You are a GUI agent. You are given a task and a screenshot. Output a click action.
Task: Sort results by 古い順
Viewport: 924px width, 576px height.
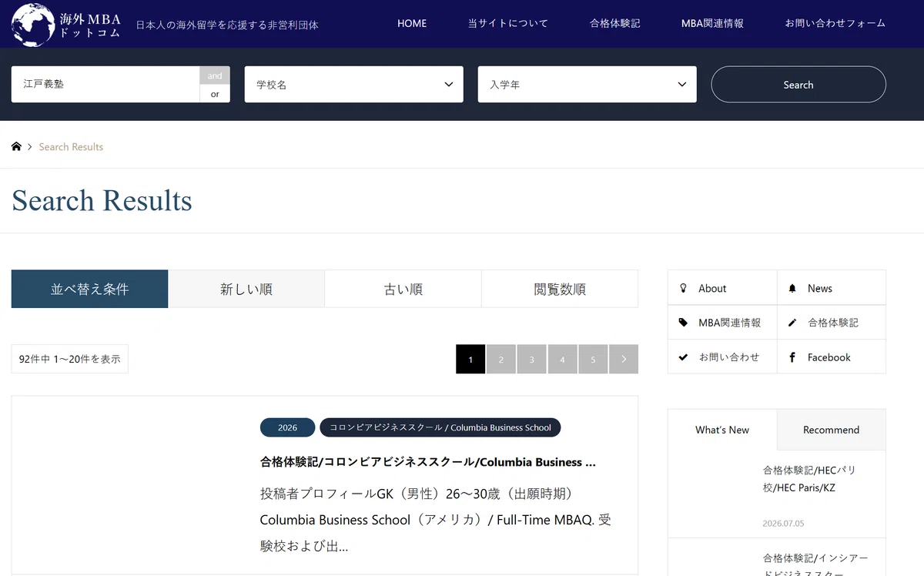click(x=403, y=289)
